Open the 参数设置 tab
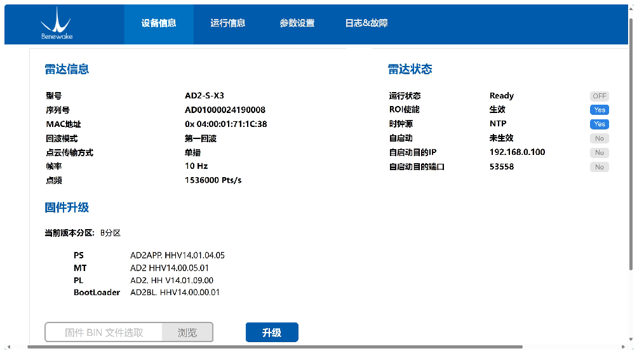Viewport: 644px width, 358px height. 297,23
